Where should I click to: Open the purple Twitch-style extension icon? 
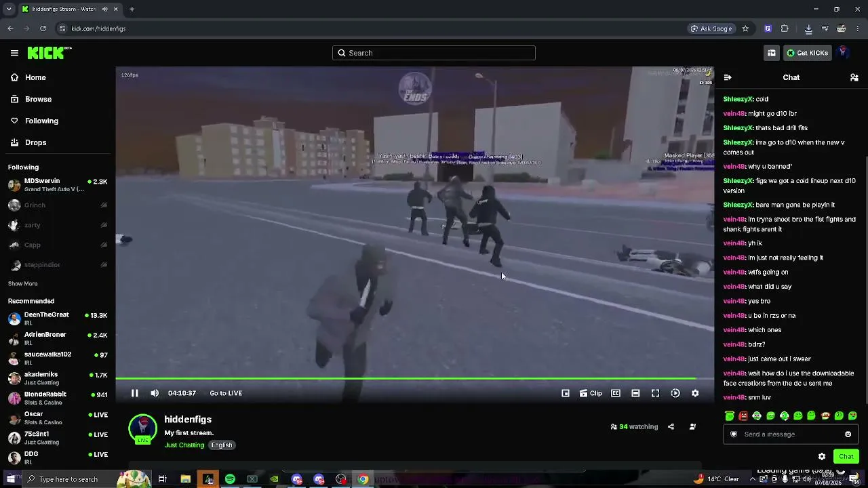(768, 28)
